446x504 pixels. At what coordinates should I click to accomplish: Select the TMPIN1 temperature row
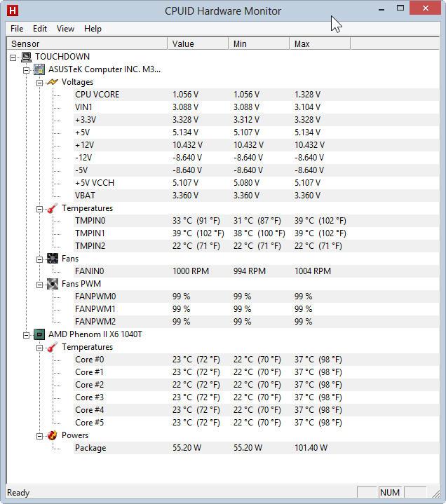[x=256, y=233]
